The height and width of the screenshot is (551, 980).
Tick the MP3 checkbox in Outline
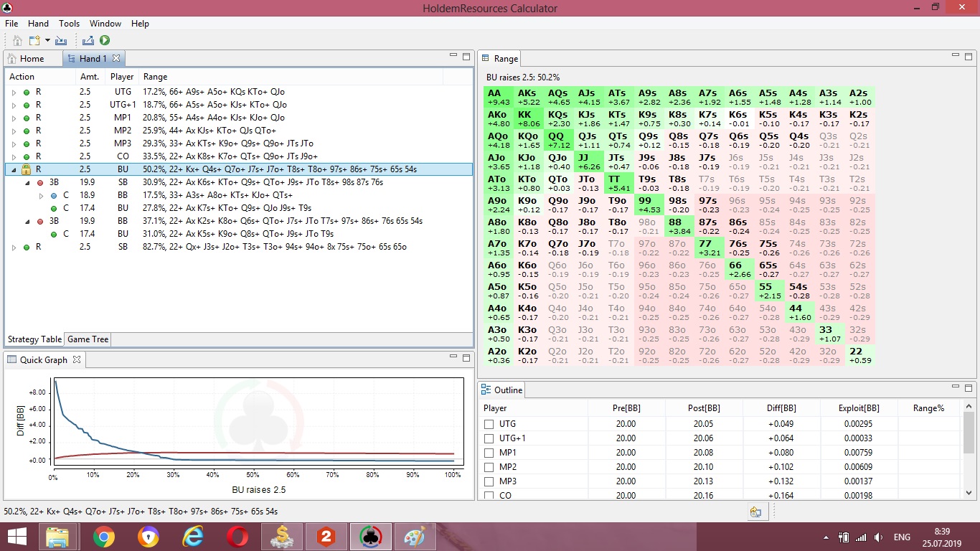click(x=489, y=481)
